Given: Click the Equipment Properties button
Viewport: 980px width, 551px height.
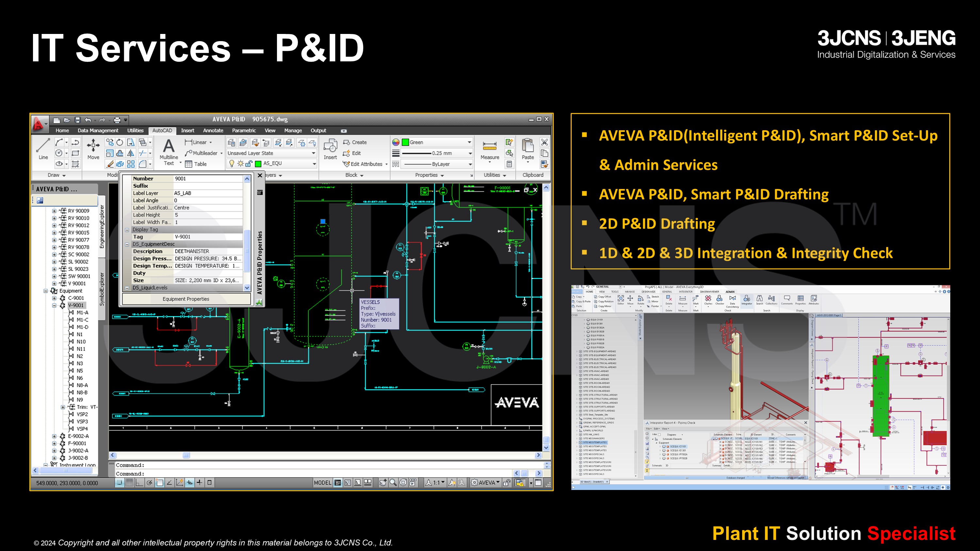Looking at the screenshot, I should click(186, 299).
